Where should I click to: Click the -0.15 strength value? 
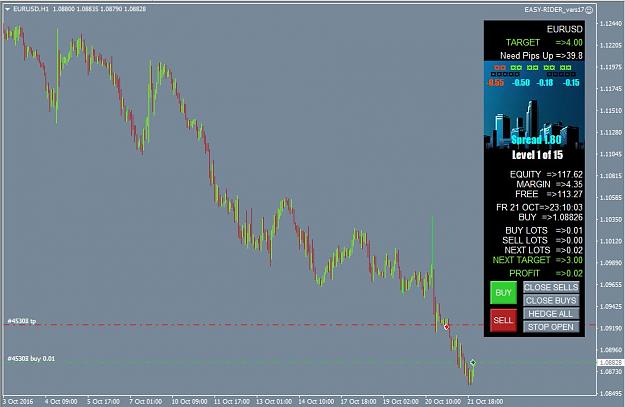tap(571, 83)
